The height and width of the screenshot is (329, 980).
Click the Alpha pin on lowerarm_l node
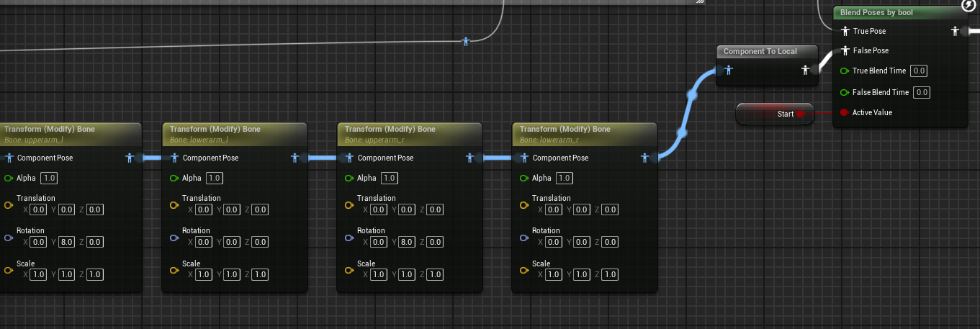[x=174, y=178]
